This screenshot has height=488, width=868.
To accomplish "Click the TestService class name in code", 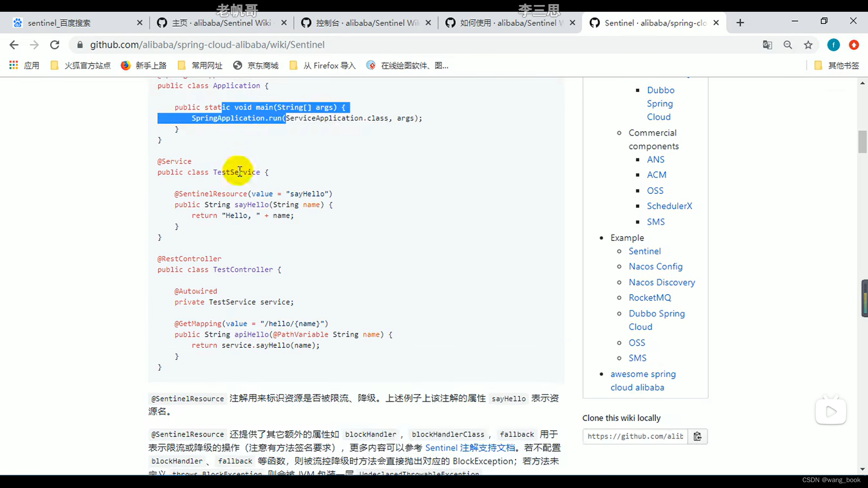I will click(236, 172).
